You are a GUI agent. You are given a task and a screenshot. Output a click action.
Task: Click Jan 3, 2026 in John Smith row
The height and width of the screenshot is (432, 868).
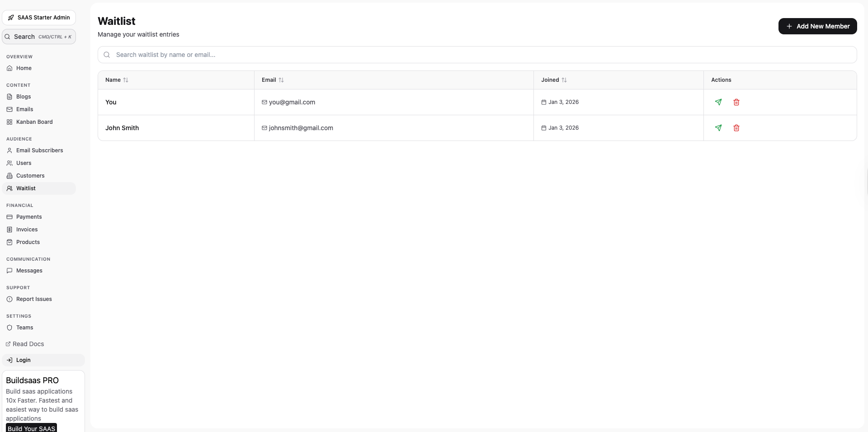click(x=563, y=128)
